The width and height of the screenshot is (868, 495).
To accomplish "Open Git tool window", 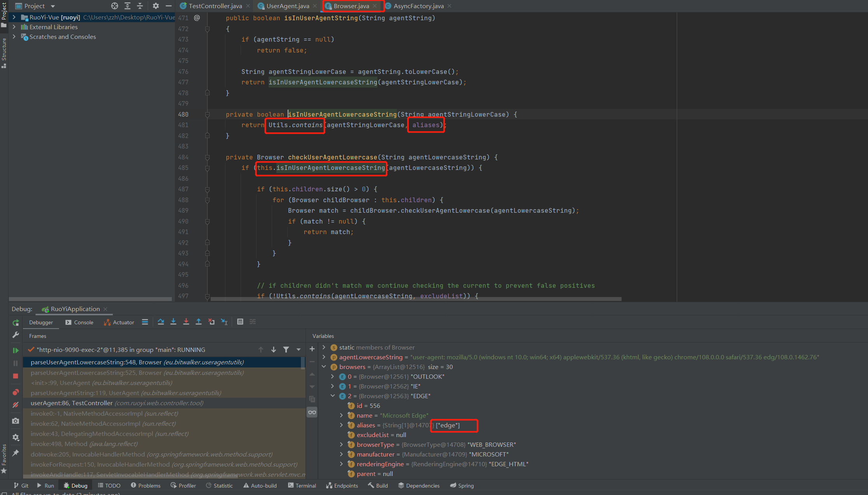I will (x=21, y=486).
